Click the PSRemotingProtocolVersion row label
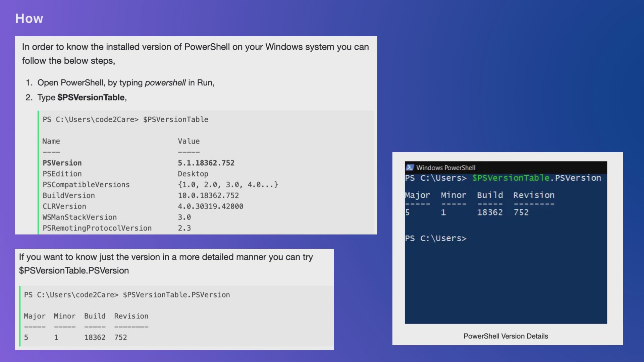The image size is (644, 362). click(97, 228)
